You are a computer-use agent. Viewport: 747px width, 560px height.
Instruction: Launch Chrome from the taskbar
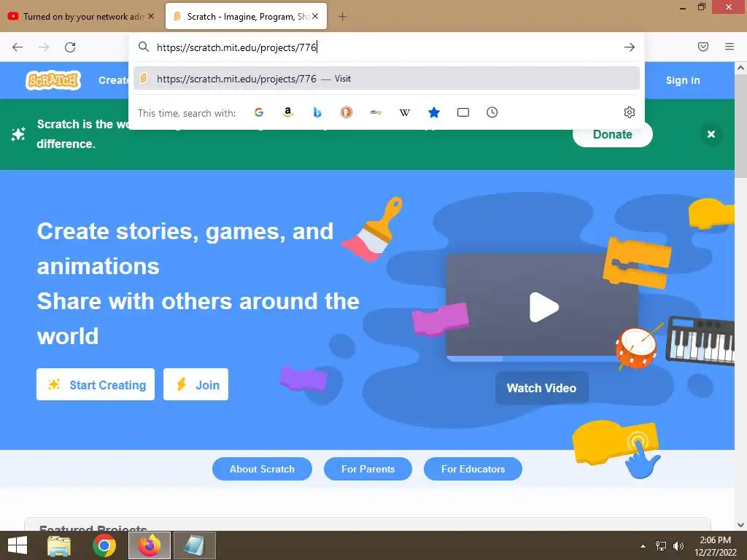(104, 545)
